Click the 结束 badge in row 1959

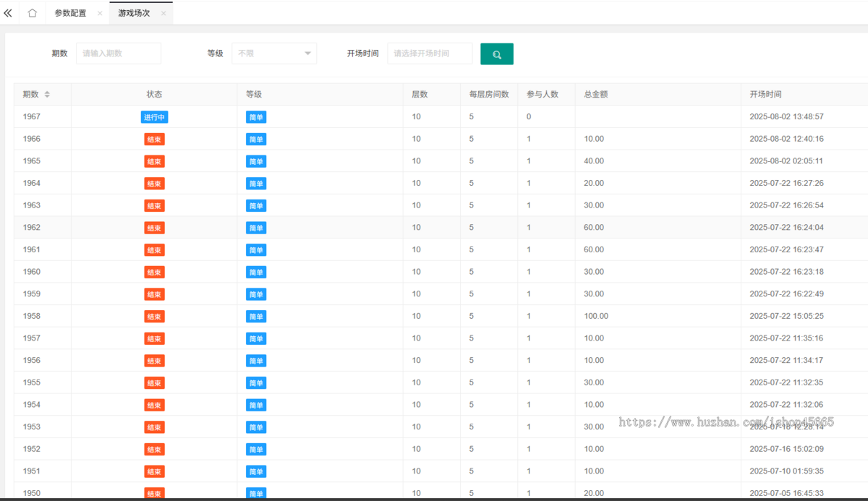point(154,294)
